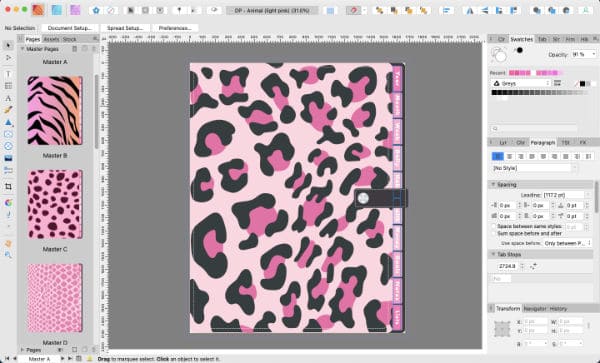Click the preview mode eye icon

(x=214, y=10)
